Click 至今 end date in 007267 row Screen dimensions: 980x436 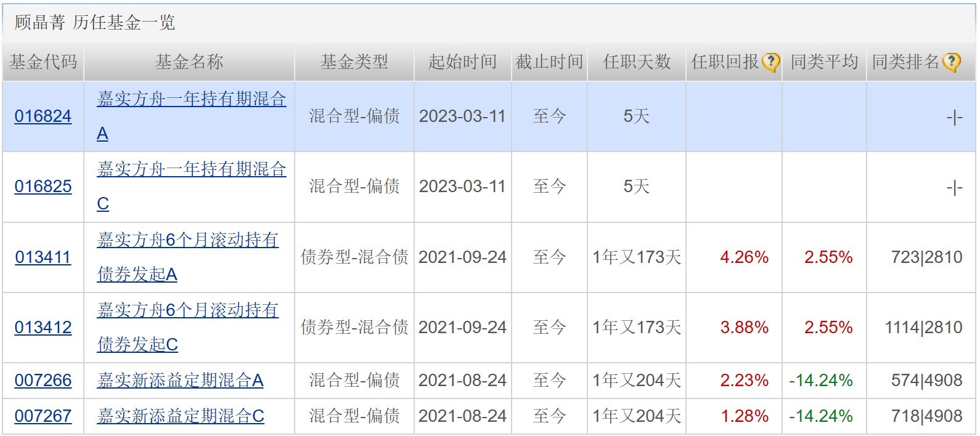click(549, 416)
